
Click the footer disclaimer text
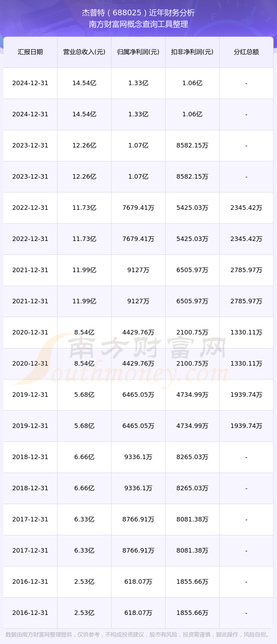tap(138, 635)
